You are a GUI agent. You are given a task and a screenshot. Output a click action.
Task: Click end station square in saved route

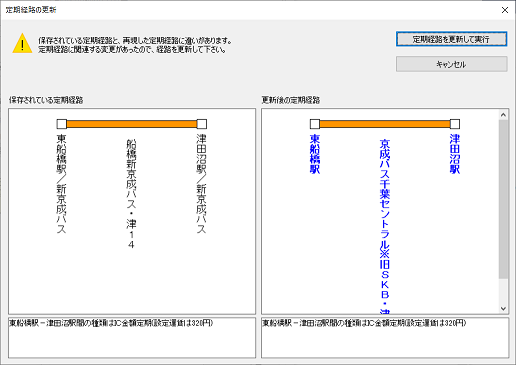(202, 124)
